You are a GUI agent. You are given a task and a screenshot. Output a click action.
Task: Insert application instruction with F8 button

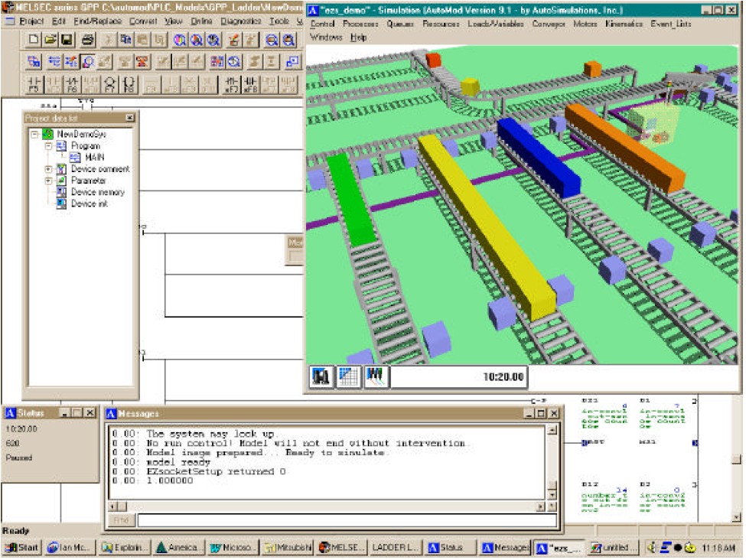[129, 83]
